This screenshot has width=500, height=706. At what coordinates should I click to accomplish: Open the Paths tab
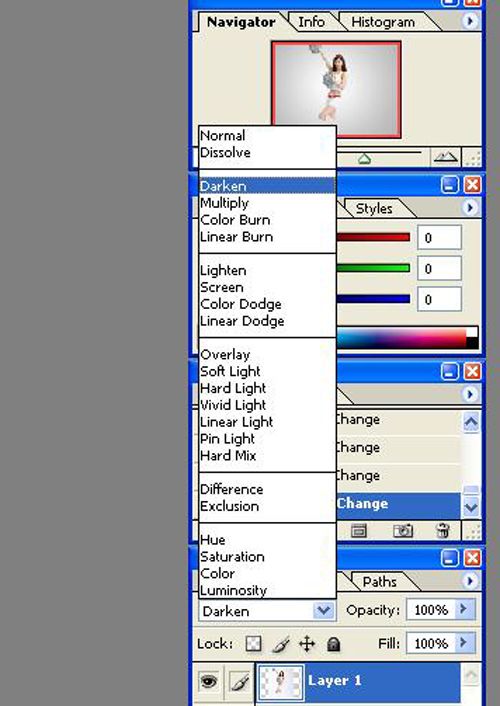[x=380, y=582]
